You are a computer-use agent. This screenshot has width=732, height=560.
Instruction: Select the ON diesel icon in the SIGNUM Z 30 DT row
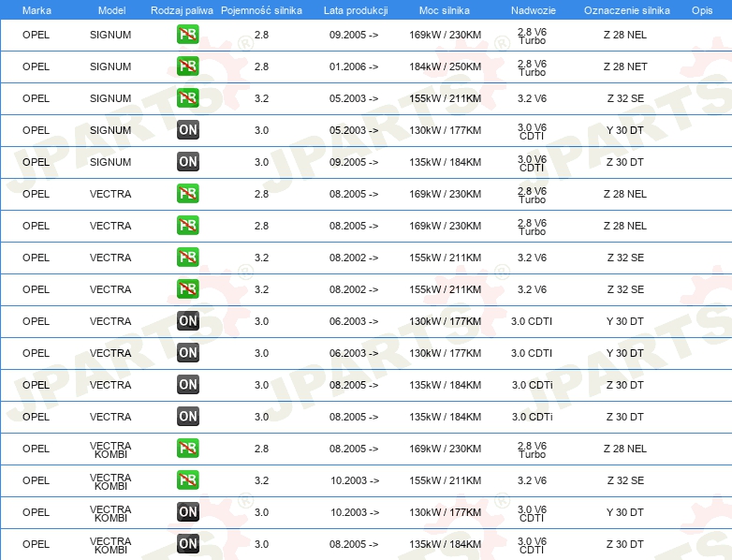pos(187,162)
